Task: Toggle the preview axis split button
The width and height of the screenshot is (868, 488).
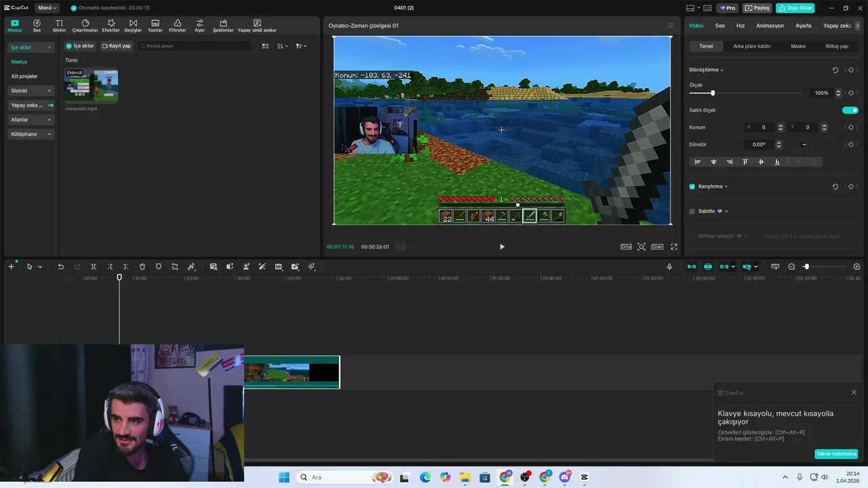Action: tap(746, 267)
